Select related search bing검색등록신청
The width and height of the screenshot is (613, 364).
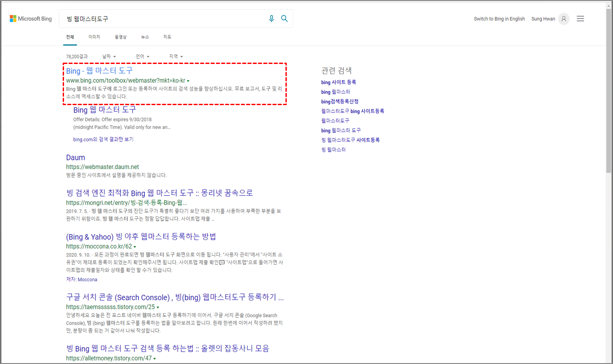[340, 102]
